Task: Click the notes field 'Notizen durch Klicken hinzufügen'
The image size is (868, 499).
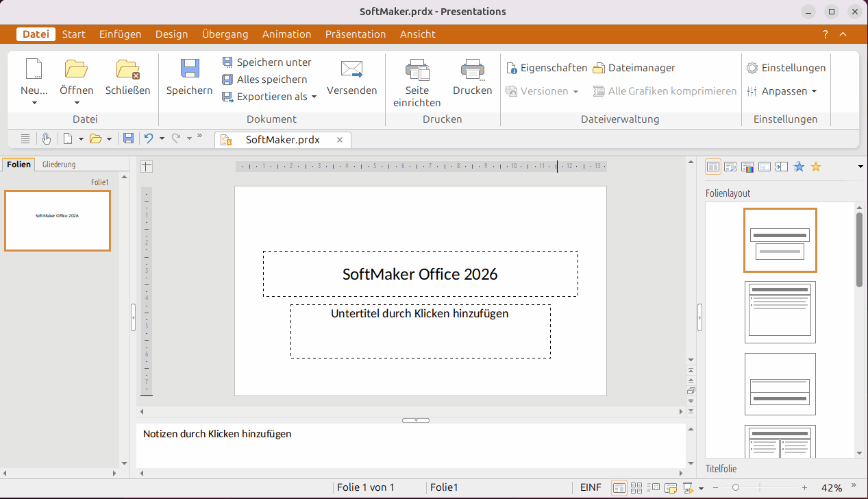Action: pos(217,434)
